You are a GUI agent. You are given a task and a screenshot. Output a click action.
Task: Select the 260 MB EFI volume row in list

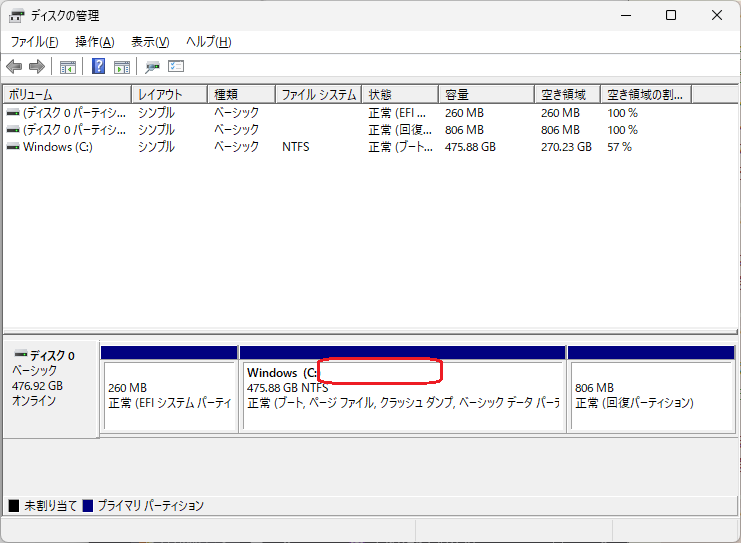pos(68,113)
